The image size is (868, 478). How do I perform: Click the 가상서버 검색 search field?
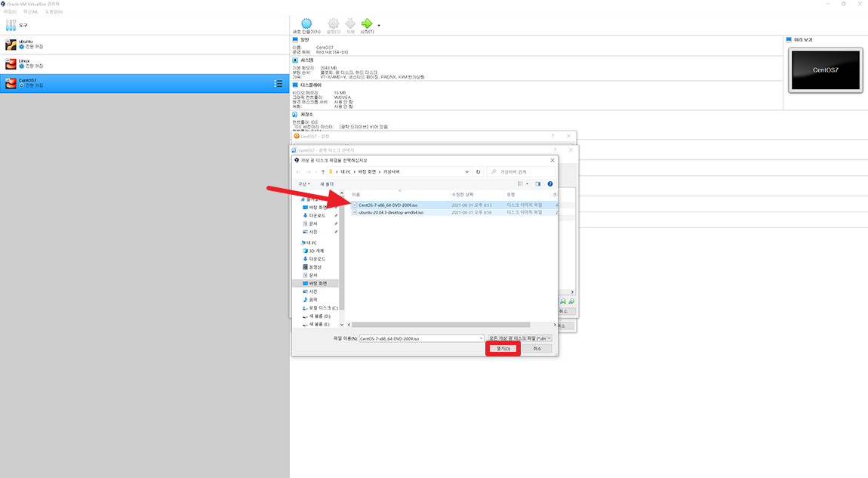click(x=521, y=171)
